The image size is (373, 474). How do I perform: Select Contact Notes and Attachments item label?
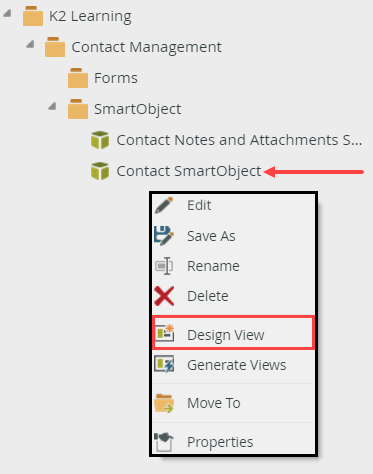pos(239,140)
